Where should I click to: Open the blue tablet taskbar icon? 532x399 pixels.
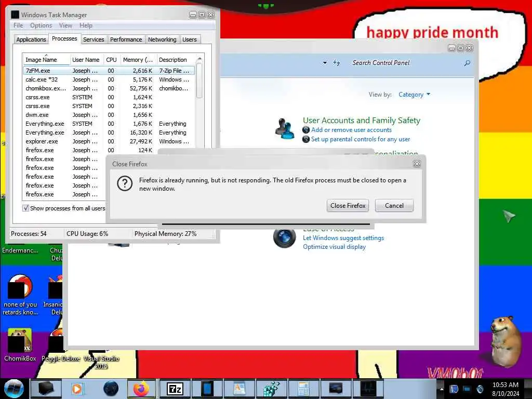coord(207,389)
